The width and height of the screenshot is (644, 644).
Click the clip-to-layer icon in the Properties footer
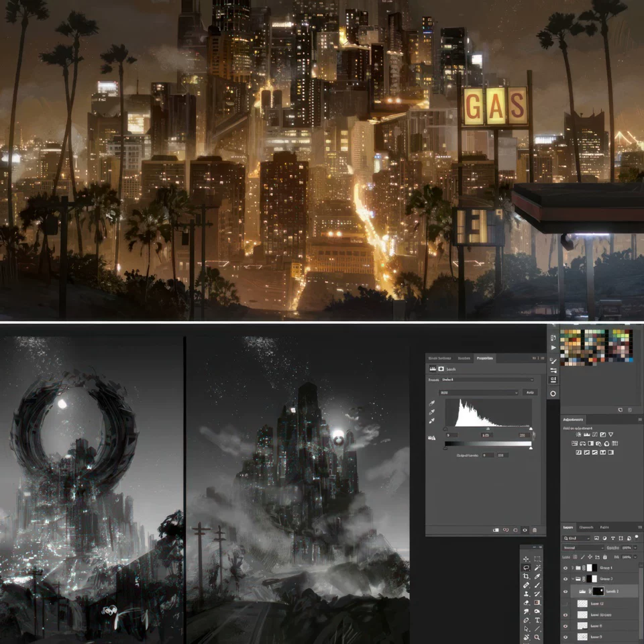(x=496, y=530)
